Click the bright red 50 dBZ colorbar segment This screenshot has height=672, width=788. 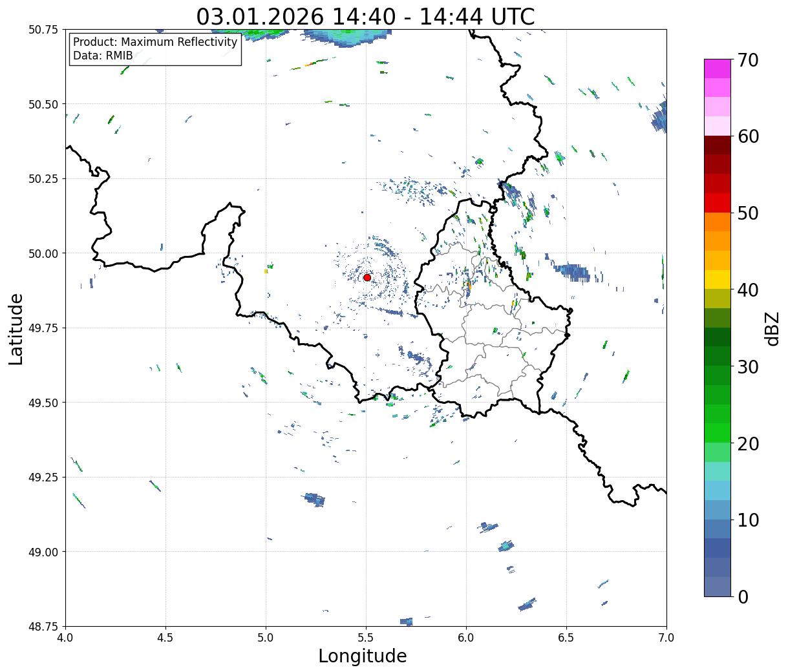click(x=718, y=203)
